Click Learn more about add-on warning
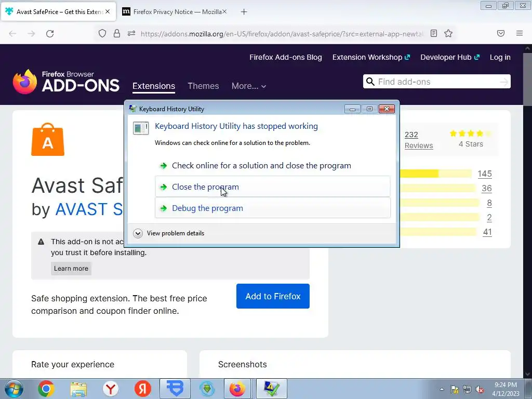Image resolution: width=532 pixels, height=399 pixels. [71, 269]
